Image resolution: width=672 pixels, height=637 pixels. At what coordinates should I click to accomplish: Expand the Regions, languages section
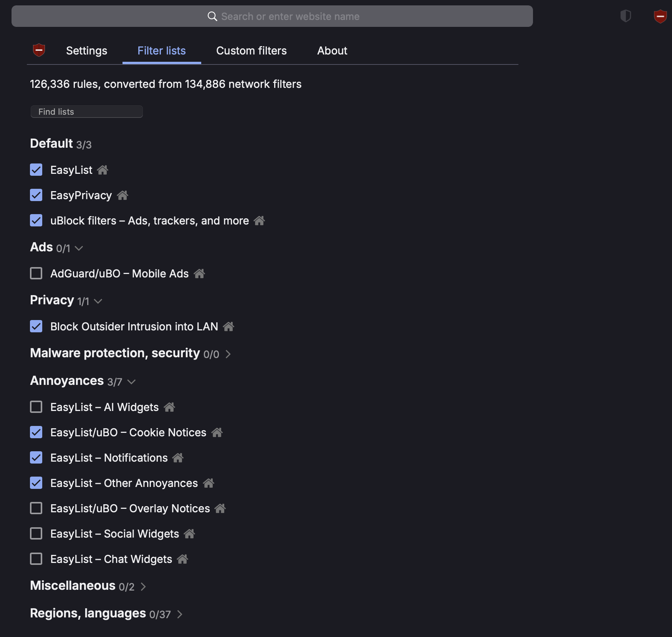(179, 614)
